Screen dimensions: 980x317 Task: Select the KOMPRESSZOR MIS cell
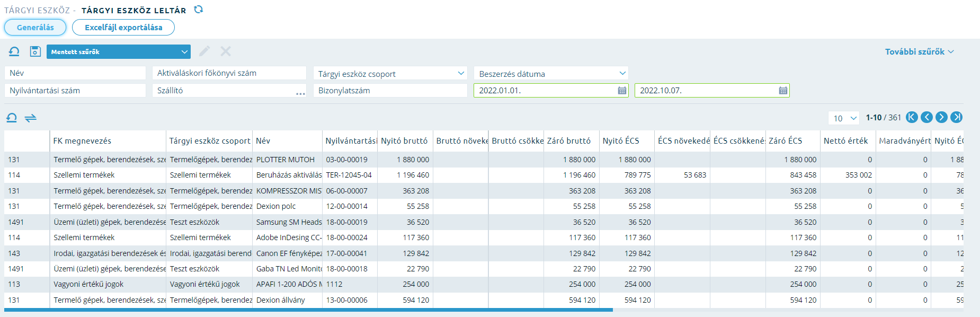pos(287,191)
